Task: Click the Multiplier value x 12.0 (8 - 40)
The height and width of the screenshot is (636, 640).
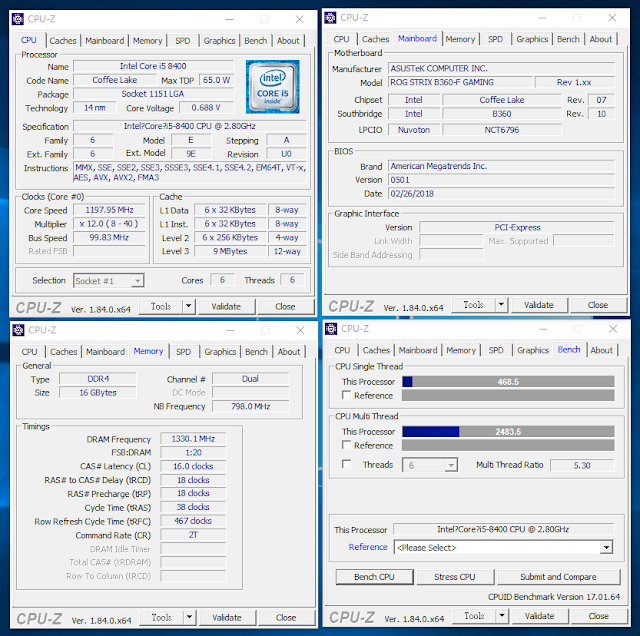Action: pos(109,224)
